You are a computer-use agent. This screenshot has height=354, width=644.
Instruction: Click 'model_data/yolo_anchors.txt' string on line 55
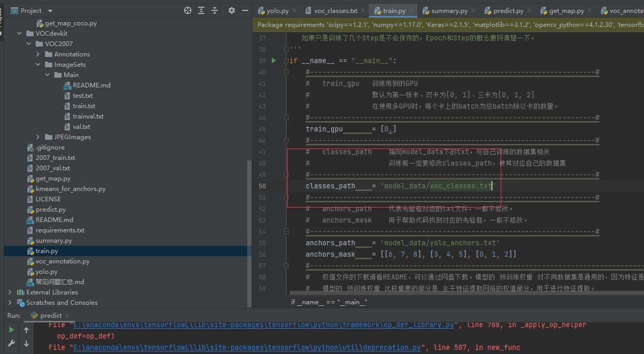[440, 243]
